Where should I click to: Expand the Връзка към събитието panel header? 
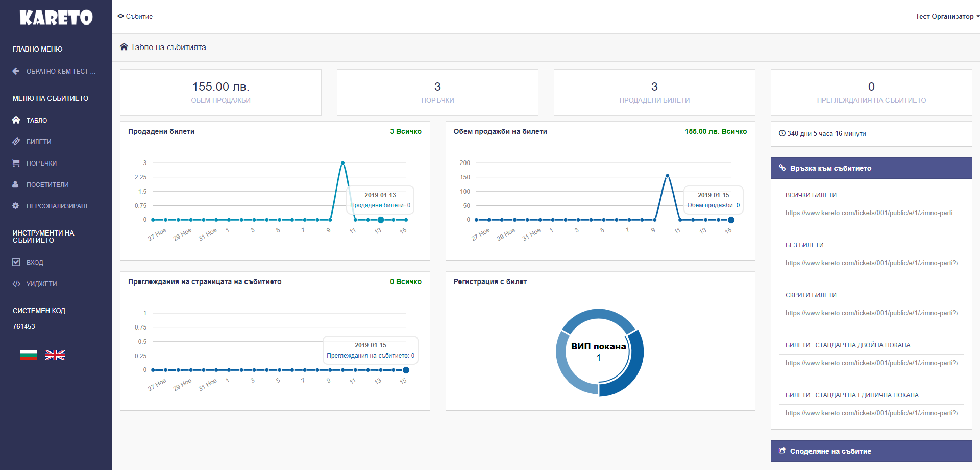pos(871,168)
